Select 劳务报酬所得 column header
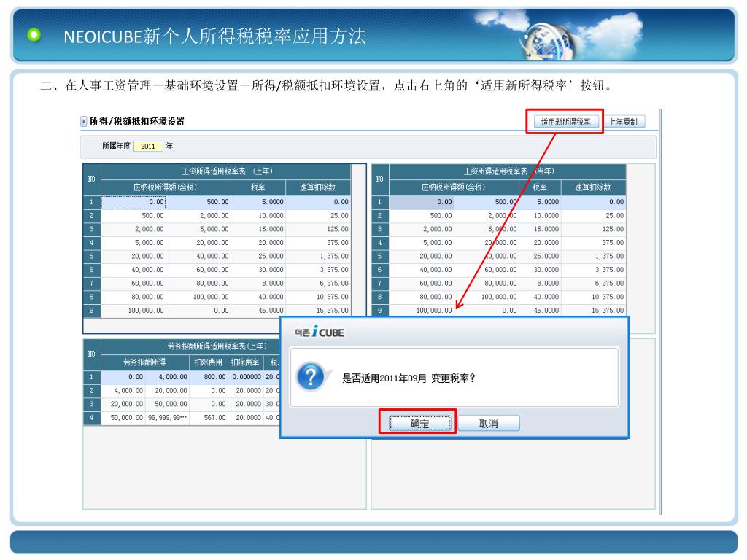The image size is (747, 560). [x=145, y=362]
